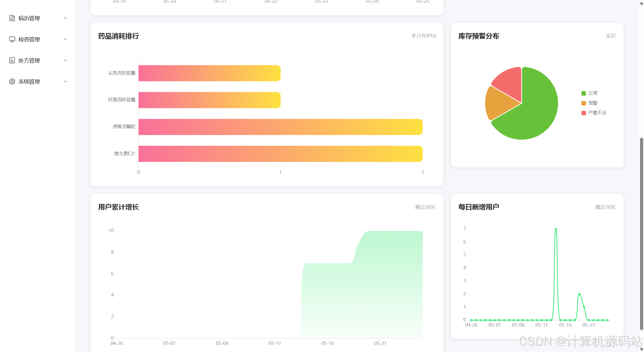Open the 系统管理 menu
Screen dimensions: 644x352
[38, 82]
